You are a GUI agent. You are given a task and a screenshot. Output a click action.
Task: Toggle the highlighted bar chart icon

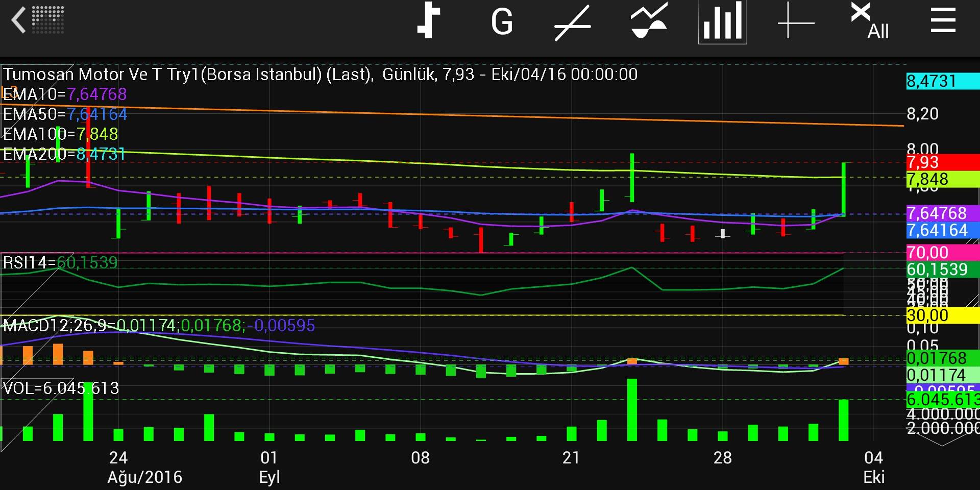(x=722, y=21)
